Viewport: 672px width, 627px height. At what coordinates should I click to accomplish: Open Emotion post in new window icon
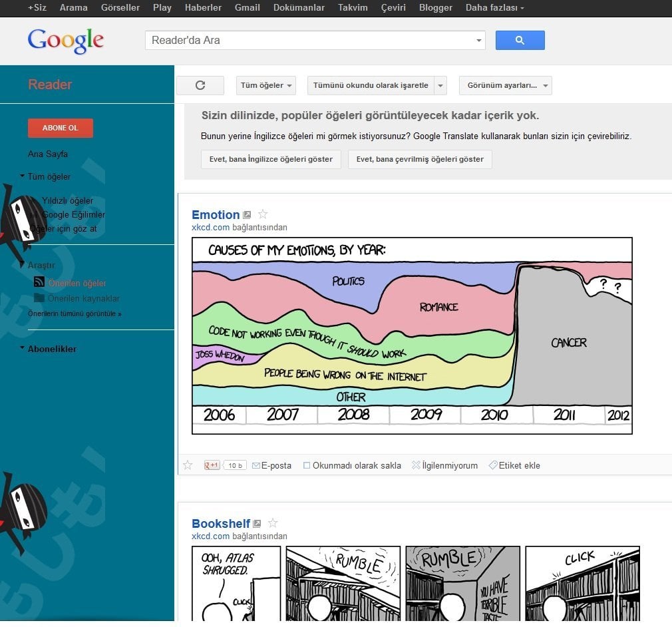(x=247, y=215)
